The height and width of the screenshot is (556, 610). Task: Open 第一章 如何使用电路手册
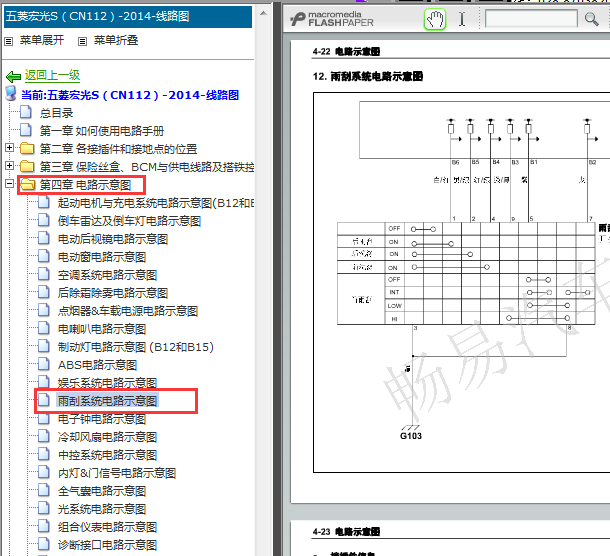click(x=102, y=131)
